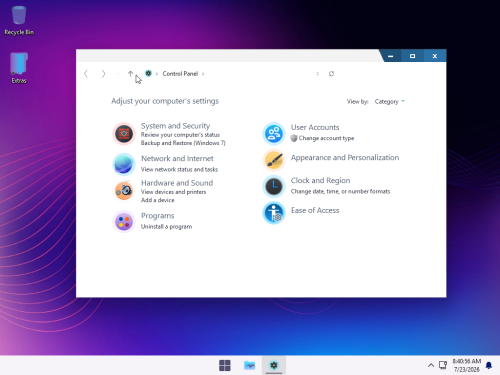Expand the address bar history dropdown
The width and height of the screenshot is (500, 375).
point(317,74)
